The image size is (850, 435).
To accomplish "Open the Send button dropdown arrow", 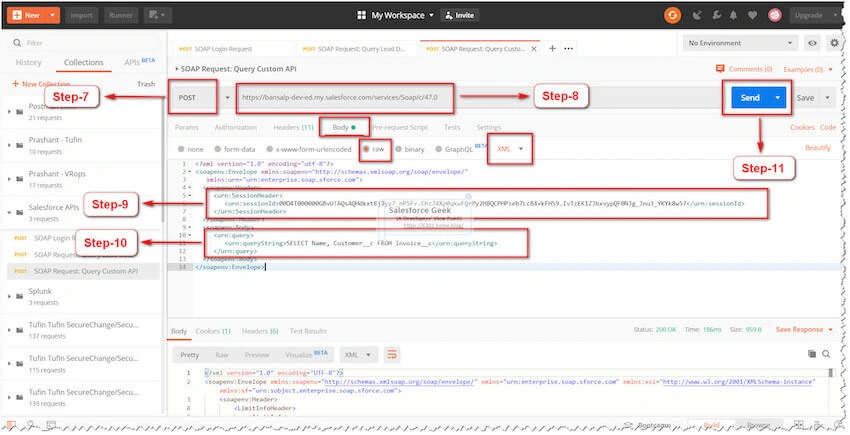I will (777, 98).
